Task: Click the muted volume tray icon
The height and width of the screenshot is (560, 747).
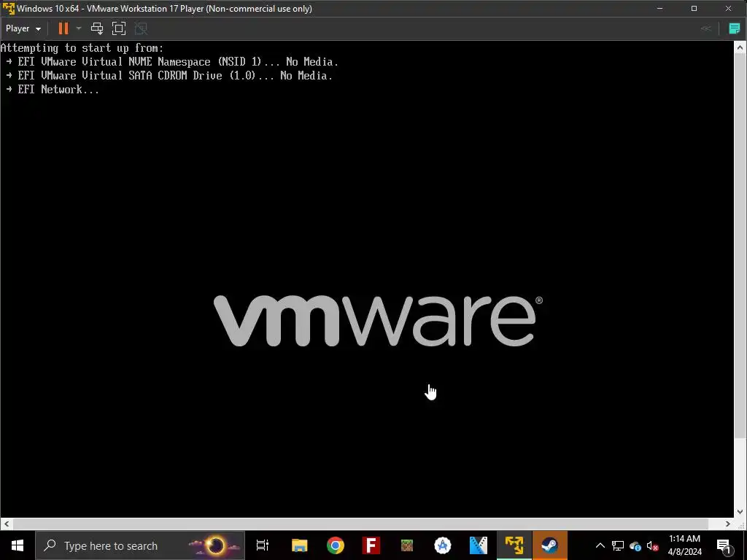Action: [653, 545]
